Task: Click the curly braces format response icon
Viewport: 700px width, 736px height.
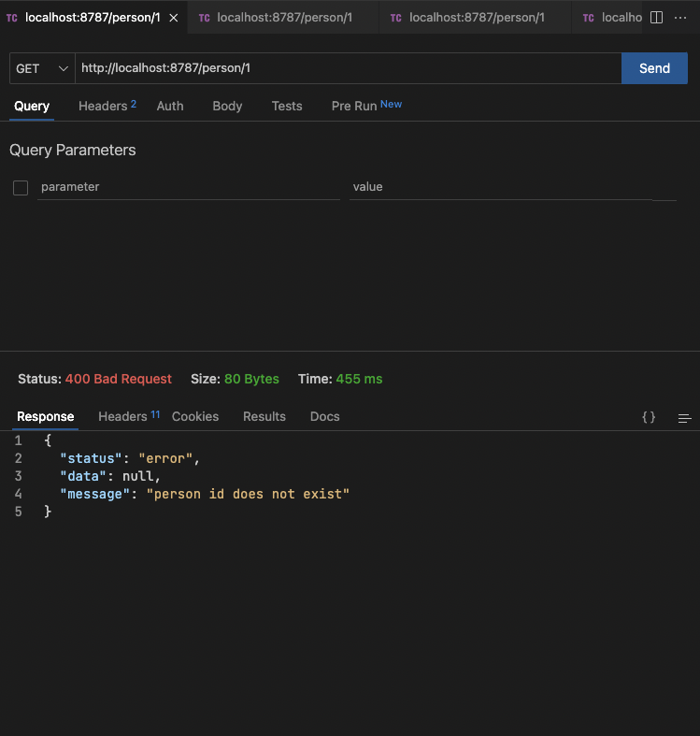Action: (x=649, y=417)
